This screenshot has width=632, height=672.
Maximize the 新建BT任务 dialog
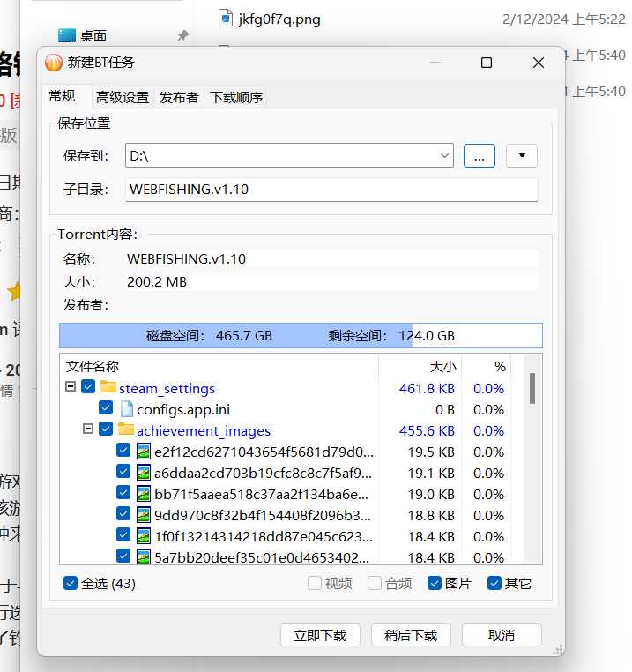487,63
